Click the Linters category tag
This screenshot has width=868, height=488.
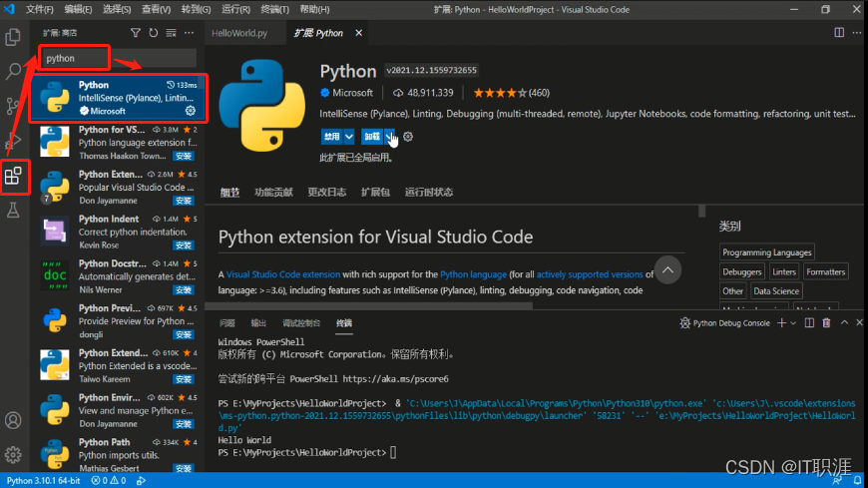pyautogui.click(x=784, y=271)
